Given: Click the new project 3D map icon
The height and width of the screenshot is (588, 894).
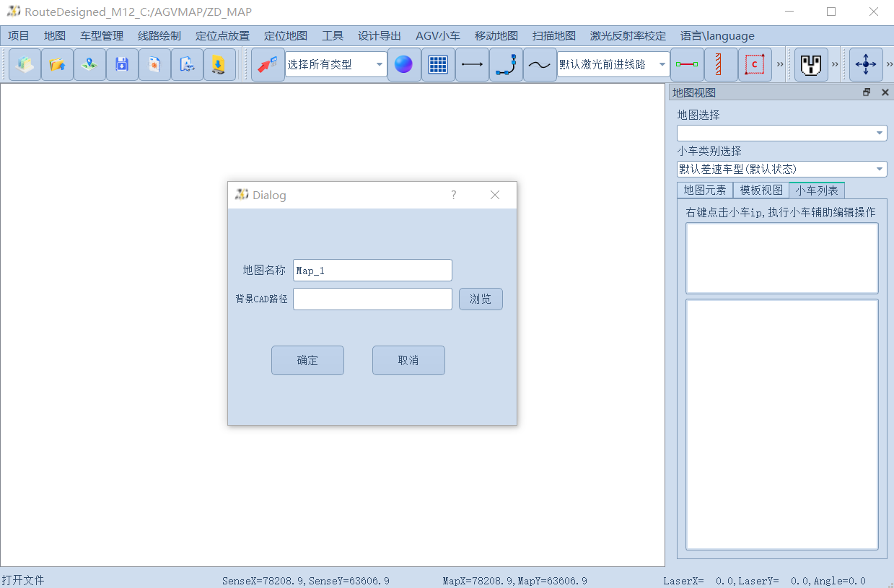Looking at the screenshot, I should coord(25,65).
